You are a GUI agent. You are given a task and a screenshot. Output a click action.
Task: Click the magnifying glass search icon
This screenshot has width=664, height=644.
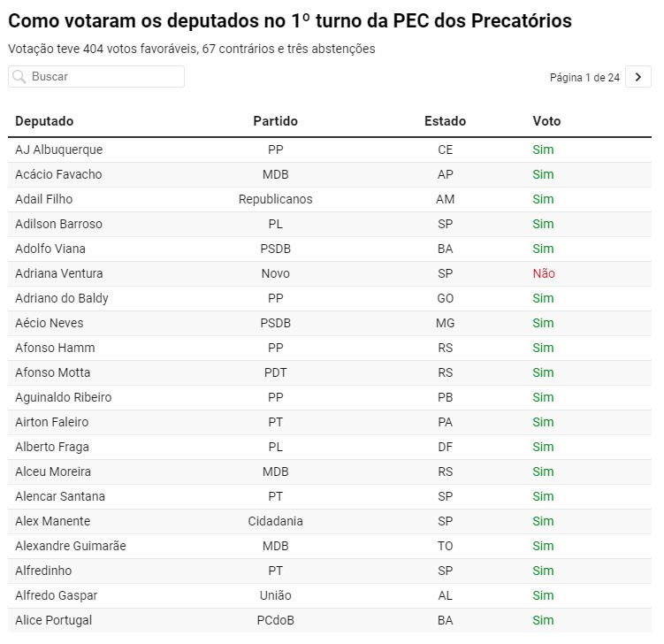[x=19, y=77]
